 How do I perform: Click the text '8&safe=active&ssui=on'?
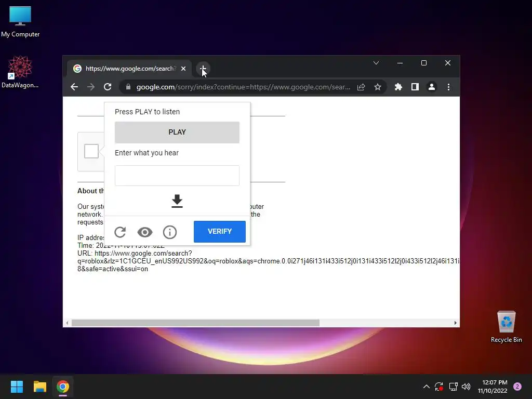(113, 269)
